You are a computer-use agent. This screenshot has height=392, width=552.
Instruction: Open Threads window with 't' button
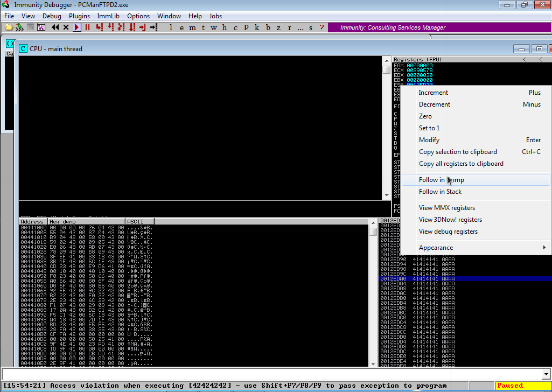pos(203,27)
